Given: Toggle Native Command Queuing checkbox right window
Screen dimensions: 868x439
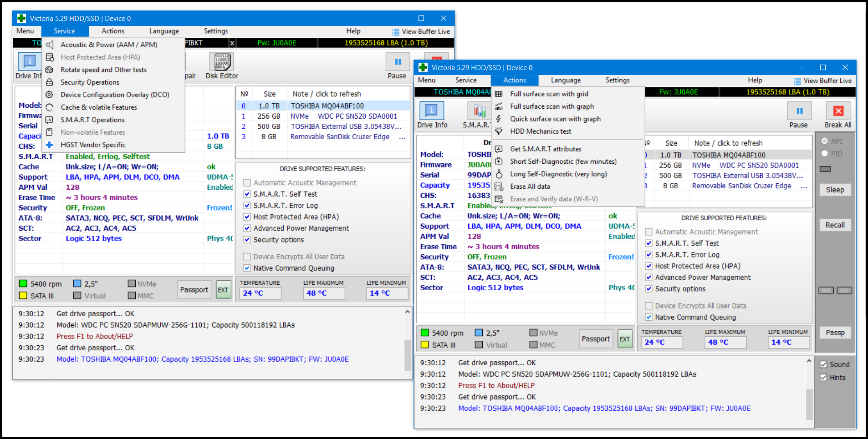Looking at the screenshot, I should (649, 318).
